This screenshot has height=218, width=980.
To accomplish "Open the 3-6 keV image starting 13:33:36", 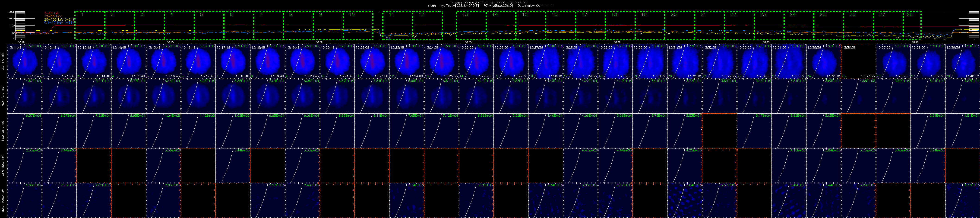I will click(x=754, y=61).
